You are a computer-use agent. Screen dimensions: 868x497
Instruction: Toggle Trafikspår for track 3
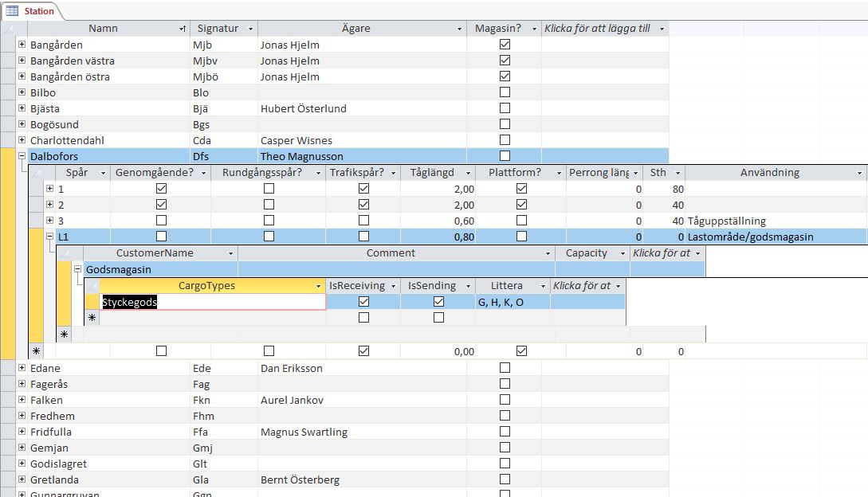[363, 221]
